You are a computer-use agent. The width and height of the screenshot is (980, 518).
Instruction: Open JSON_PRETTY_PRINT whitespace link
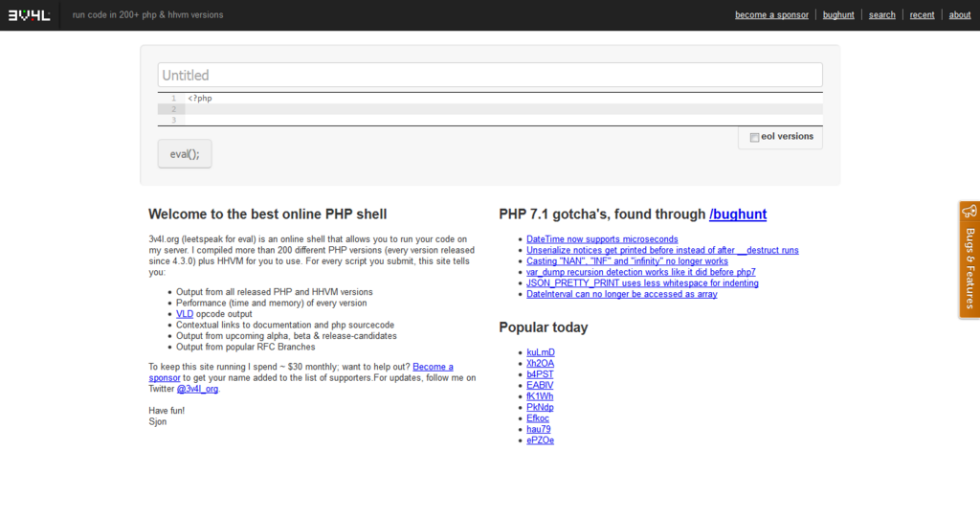[x=642, y=282]
